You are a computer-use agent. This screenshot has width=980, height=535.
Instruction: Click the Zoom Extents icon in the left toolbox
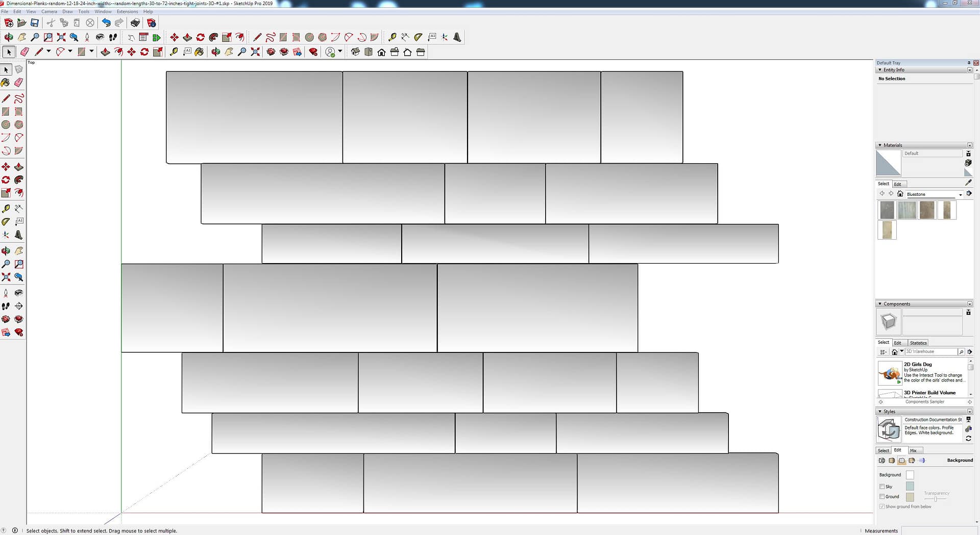[x=6, y=277]
